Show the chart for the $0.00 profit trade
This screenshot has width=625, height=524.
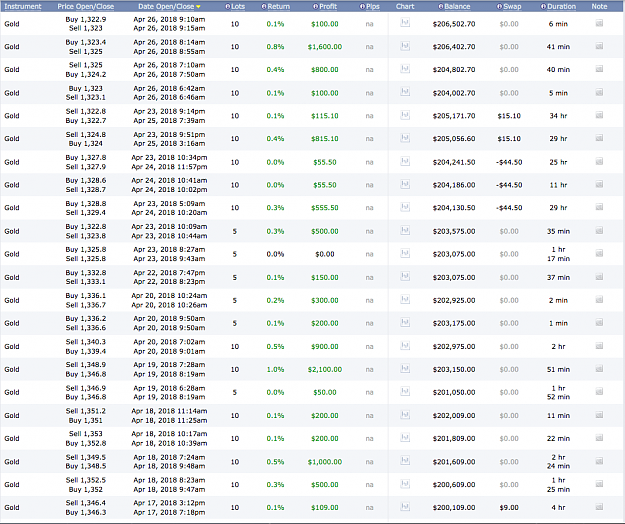[405, 253]
